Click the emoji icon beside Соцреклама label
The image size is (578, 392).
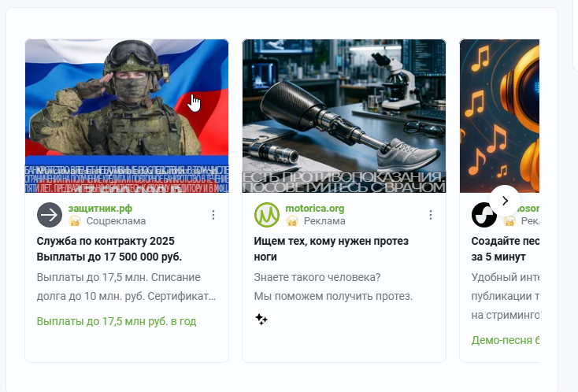point(75,221)
